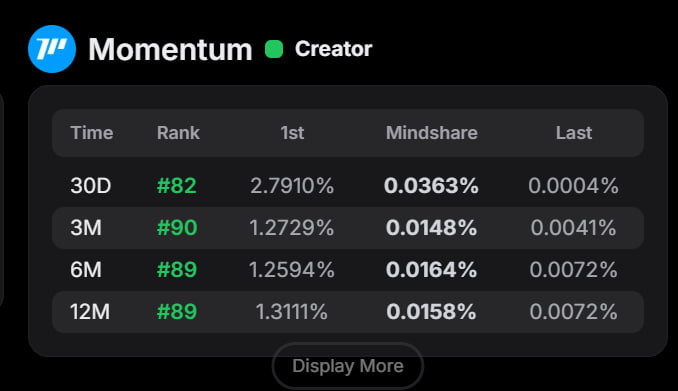Screen dimensions: 678x391
Task: Click the 0.0158% mindshare in 12M row
Action: click(431, 312)
